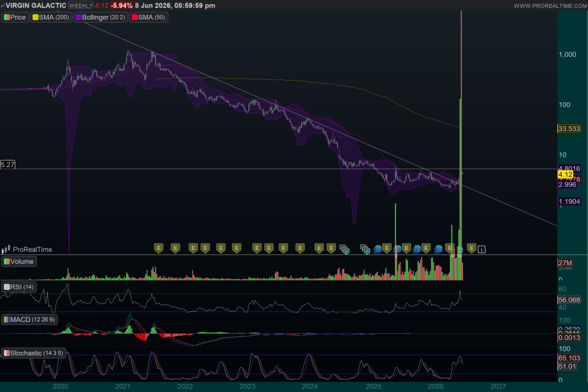Click the yellow 4.12 price axis tag
This screenshot has height=392, width=588.
tap(565, 175)
